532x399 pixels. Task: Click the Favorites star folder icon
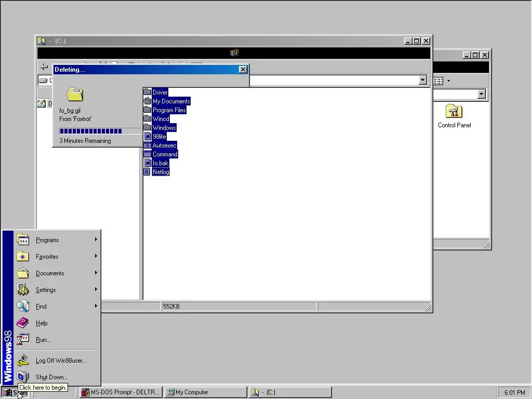pyautogui.click(x=23, y=256)
